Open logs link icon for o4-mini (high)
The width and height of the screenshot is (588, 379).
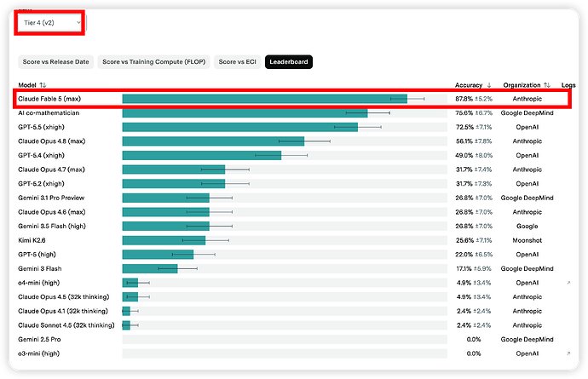[x=568, y=283]
